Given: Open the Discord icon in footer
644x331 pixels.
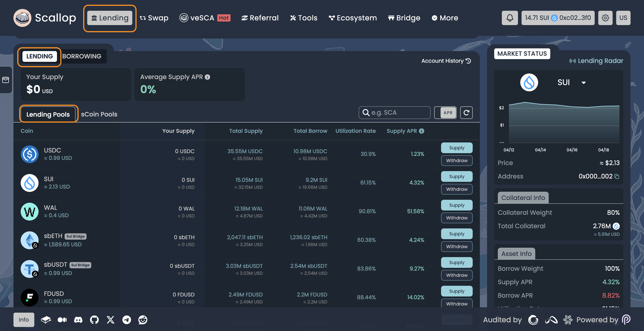Looking at the screenshot, I should 78,320.
